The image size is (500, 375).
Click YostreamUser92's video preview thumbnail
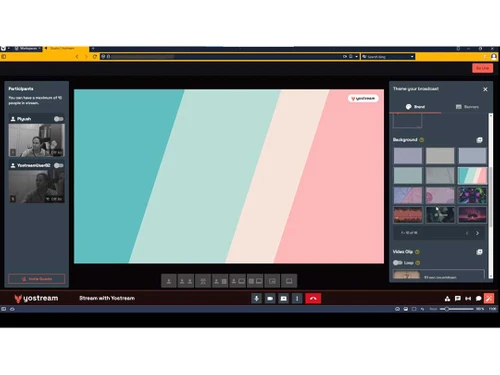(37, 186)
